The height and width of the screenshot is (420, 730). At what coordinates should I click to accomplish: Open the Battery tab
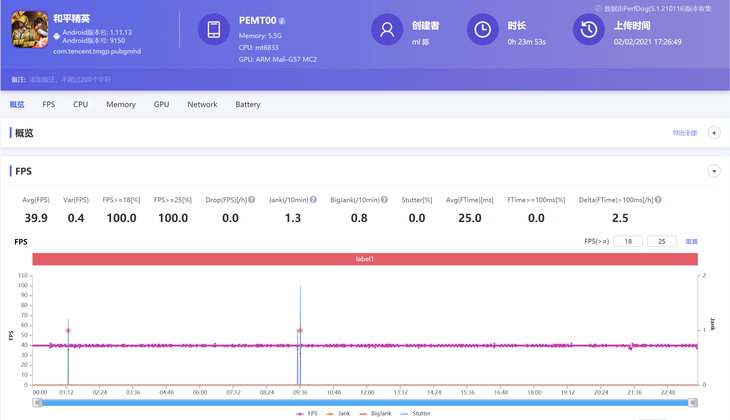coord(248,104)
